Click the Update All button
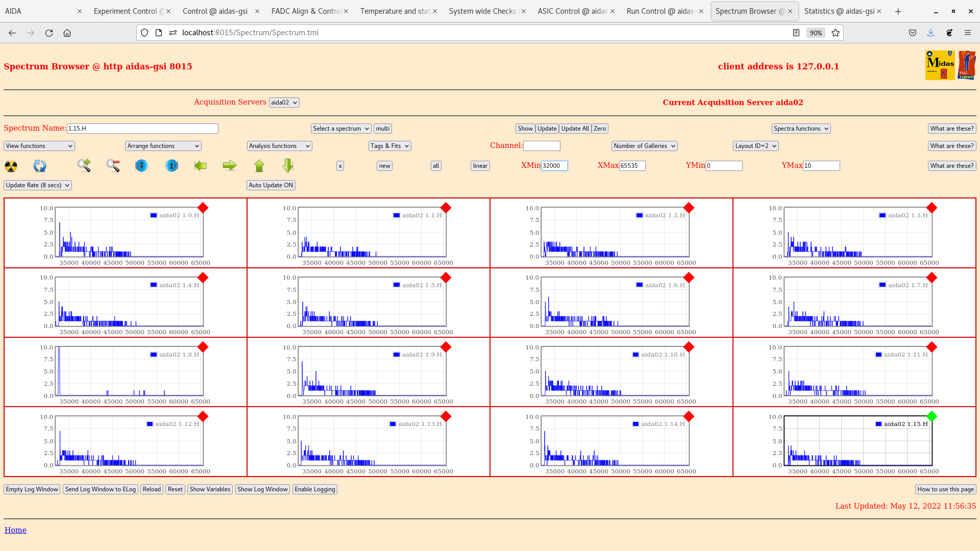This screenshot has height=551, width=980. pyautogui.click(x=575, y=129)
